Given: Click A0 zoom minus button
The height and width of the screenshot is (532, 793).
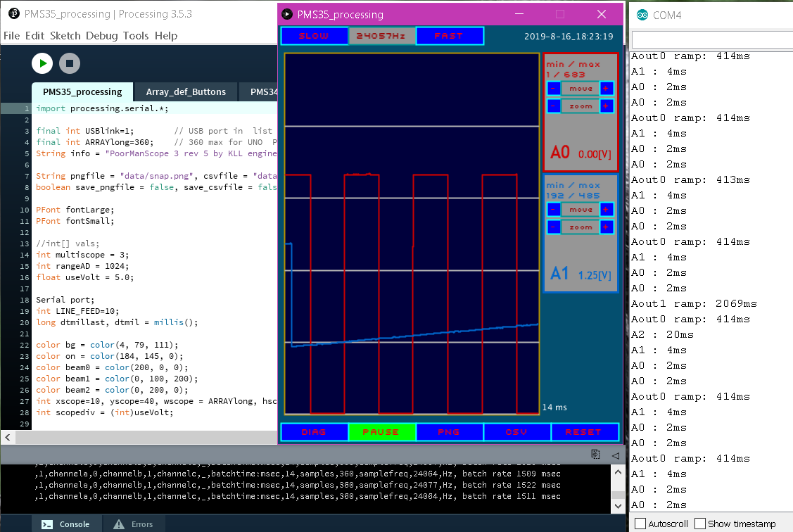Looking at the screenshot, I should pyautogui.click(x=554, y=106).
